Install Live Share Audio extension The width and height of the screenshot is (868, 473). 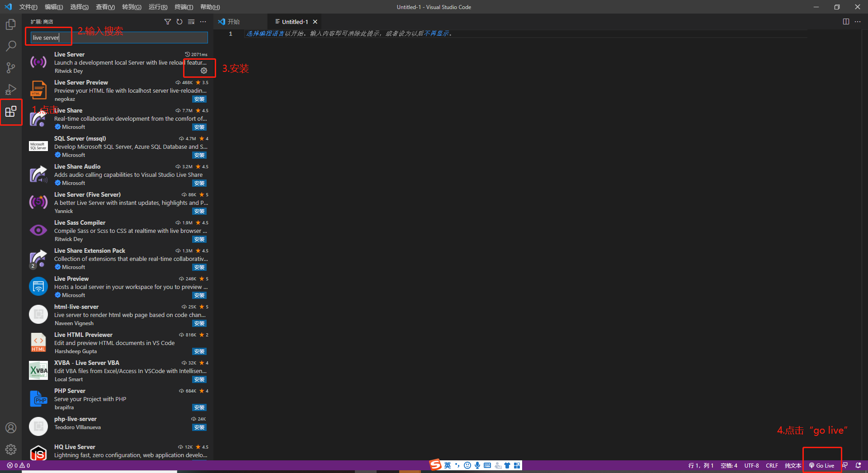pos(199,183)
